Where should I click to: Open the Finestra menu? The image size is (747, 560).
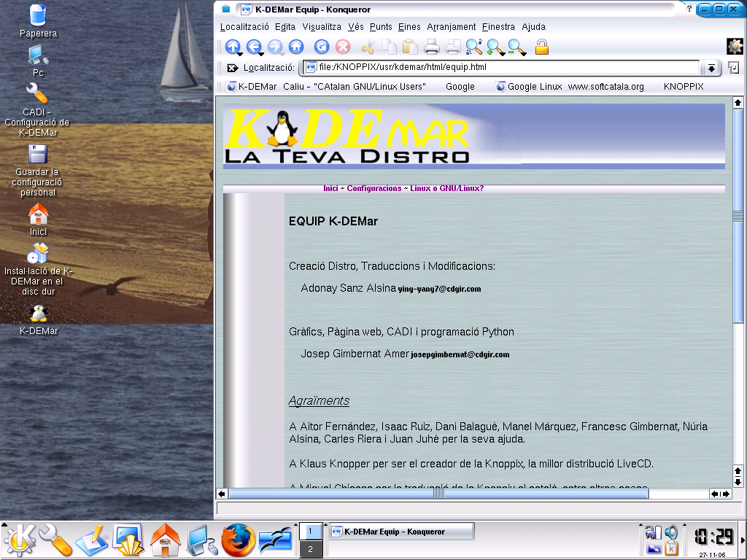pos(498,27)
